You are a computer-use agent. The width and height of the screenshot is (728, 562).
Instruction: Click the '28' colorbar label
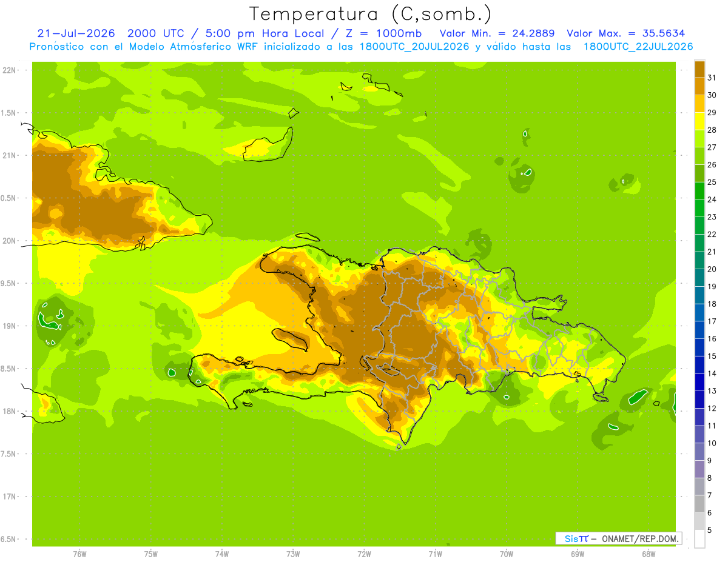point(712,130)
